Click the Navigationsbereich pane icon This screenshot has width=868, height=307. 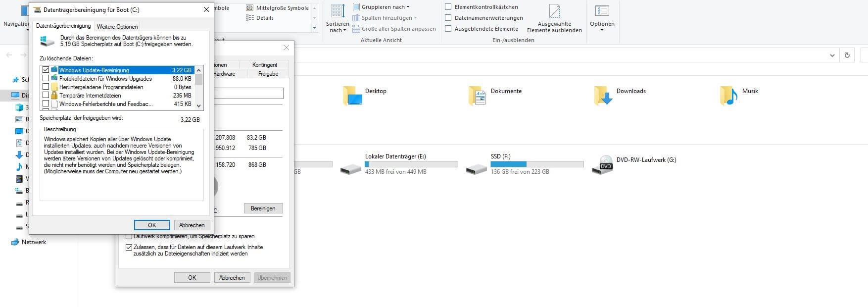[x=25, y=11]
